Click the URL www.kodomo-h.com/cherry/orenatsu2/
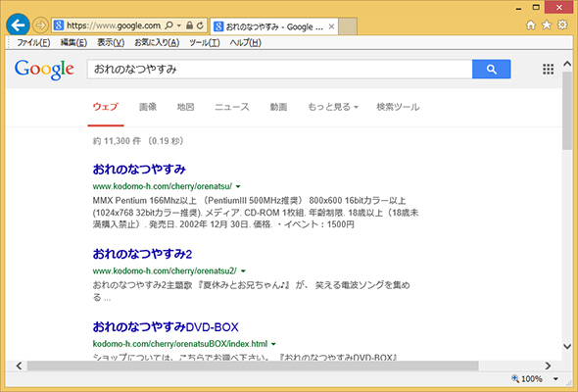This screenshot has width=578, height=392. [165, 270]
